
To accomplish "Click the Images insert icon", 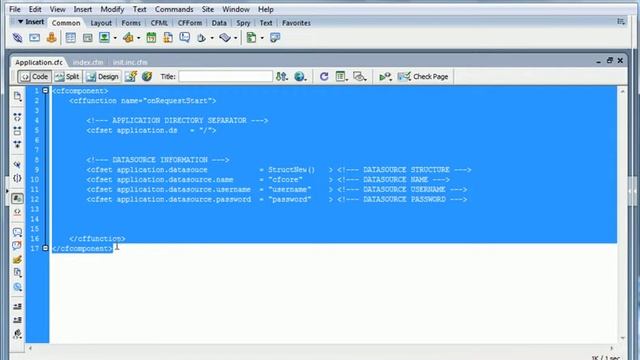I will click(104, 38).
